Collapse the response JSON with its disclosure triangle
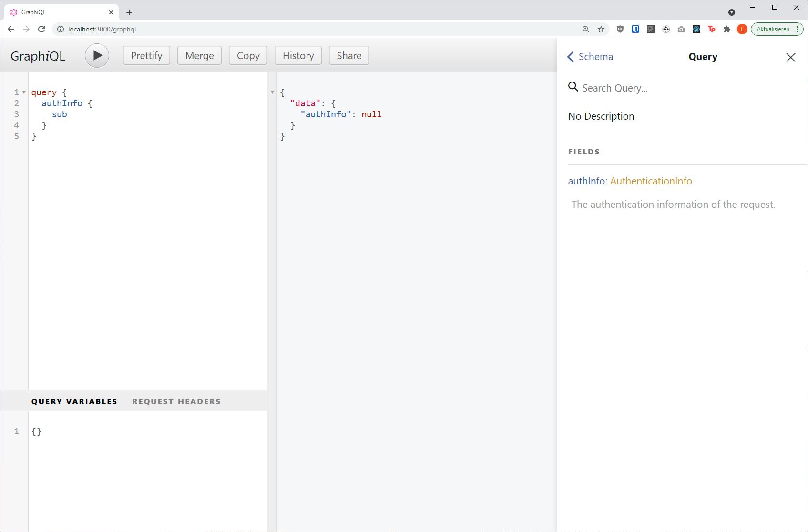Image resolution: width=808 pixels, height=532 pixels. click(x=273, y=92)
